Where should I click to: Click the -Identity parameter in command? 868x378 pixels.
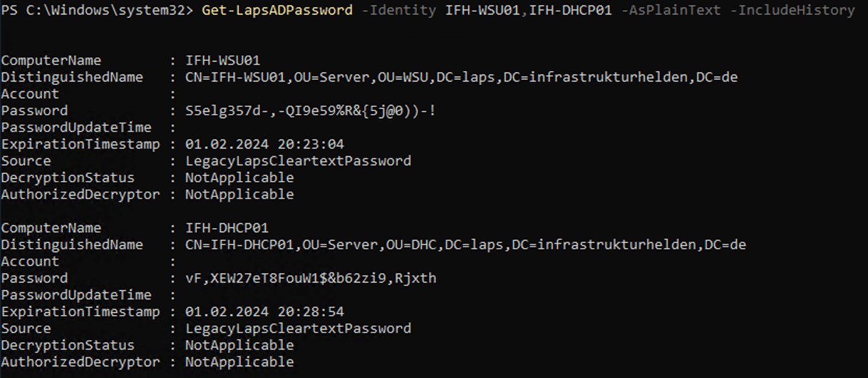398,10
